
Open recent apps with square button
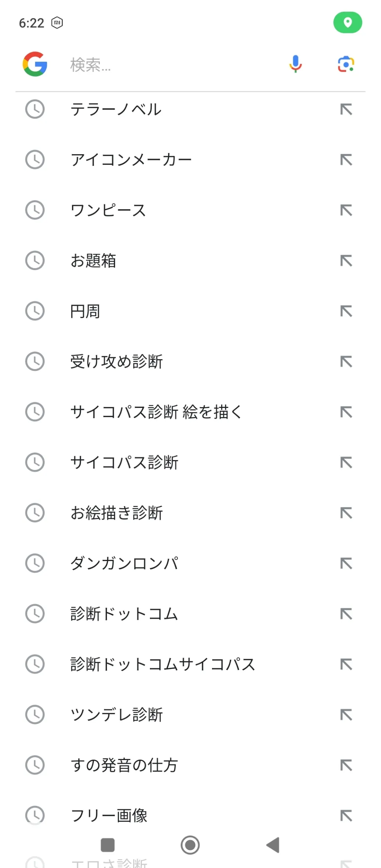tap(108, 845)
